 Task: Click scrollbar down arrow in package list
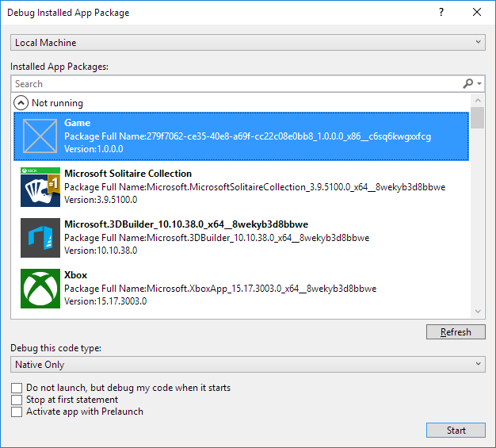478,312
